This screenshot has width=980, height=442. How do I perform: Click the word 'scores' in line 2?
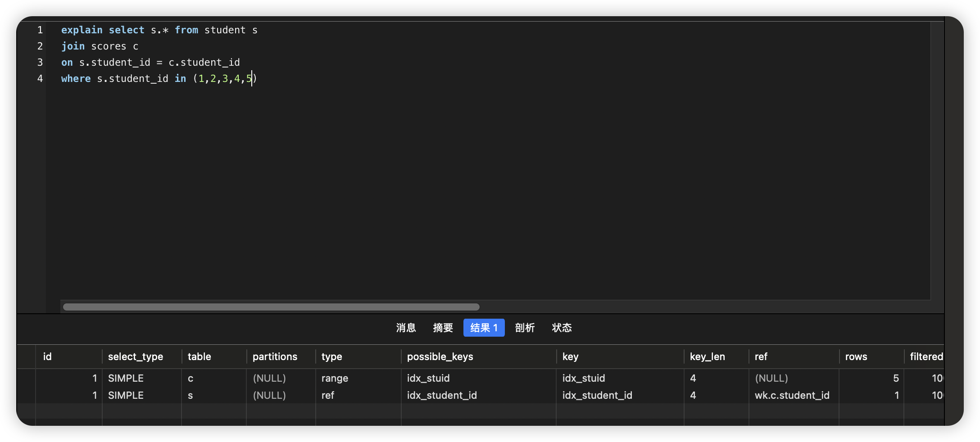pyautogui.click(x=109, y=46)
